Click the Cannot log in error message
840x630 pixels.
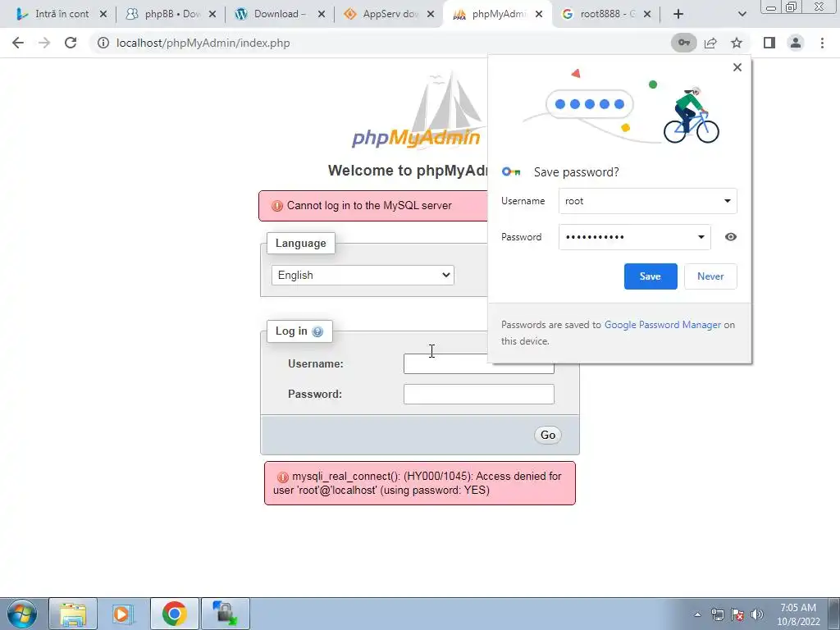pyautogui.click(x=369, y=206)
